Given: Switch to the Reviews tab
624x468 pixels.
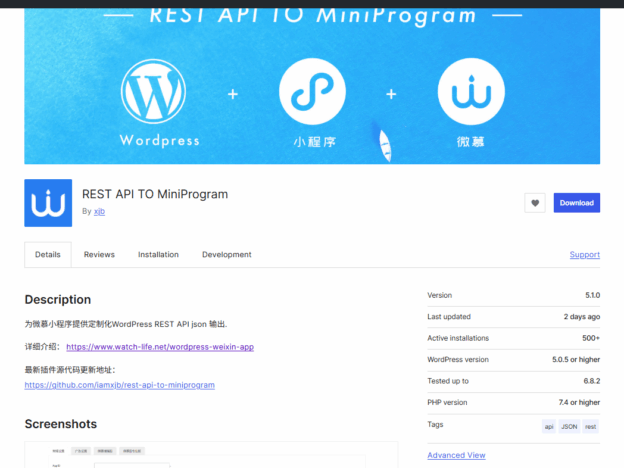Looking at the screenshot, I should pyautogui.click(x=99, y=255).
